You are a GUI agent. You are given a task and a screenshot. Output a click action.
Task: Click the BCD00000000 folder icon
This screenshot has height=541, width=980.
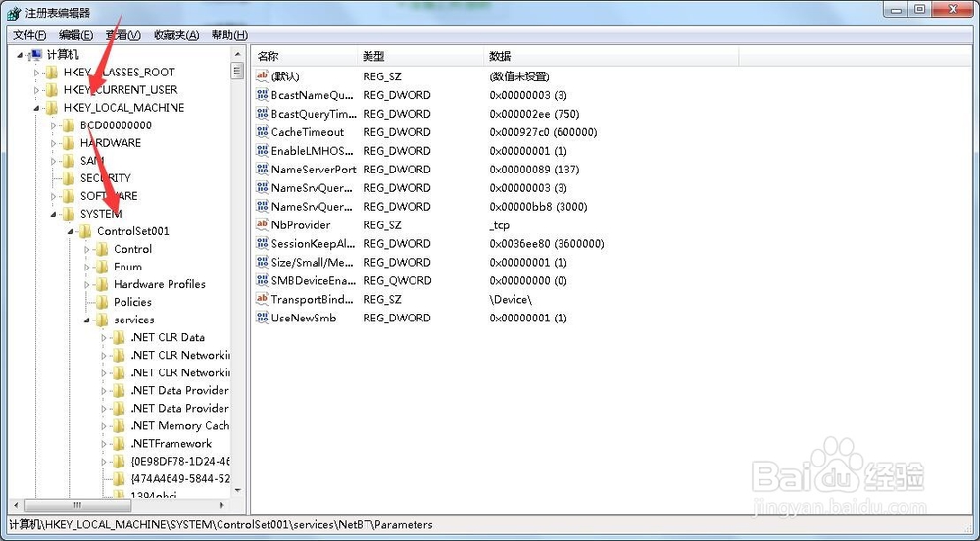click(x=69, y=125)
